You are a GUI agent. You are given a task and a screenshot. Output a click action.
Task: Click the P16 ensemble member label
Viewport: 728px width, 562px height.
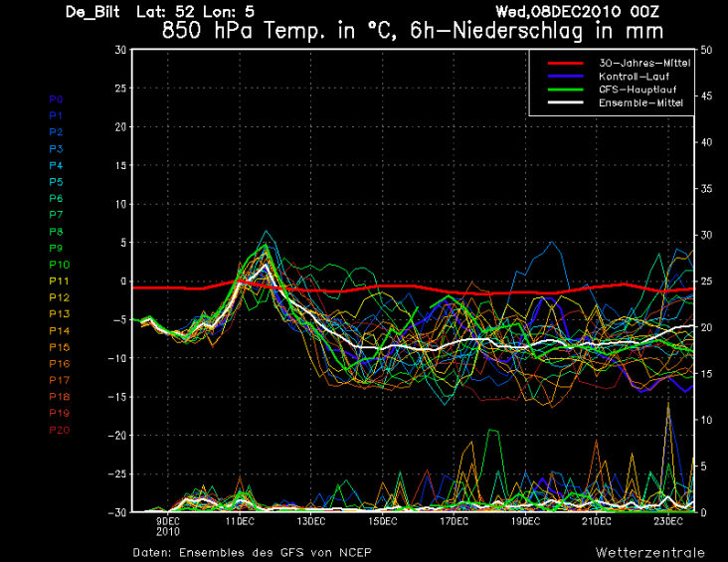[60, 364]
